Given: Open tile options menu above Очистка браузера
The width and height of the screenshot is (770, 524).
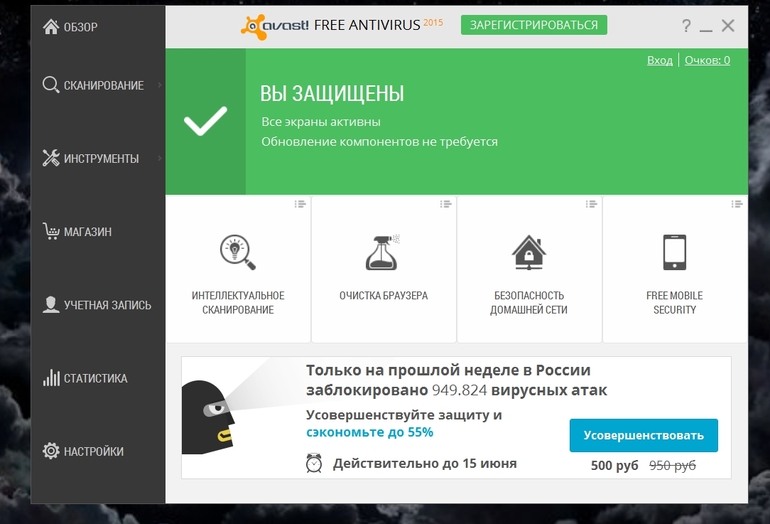Looking at the screenshot, I should pos(445,204).
